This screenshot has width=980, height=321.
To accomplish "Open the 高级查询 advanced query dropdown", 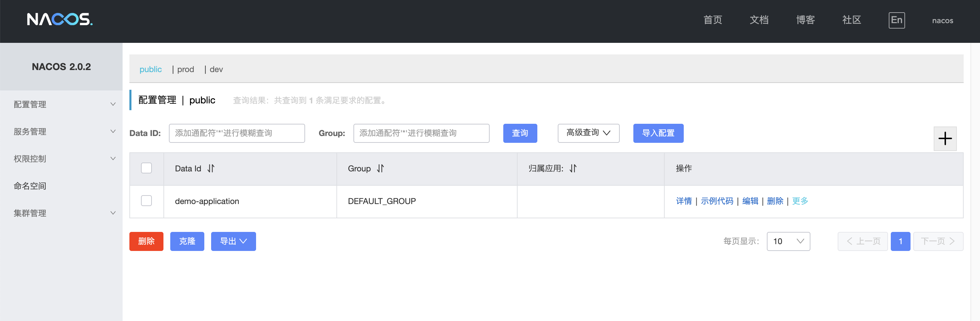I will tap(588, 133).
